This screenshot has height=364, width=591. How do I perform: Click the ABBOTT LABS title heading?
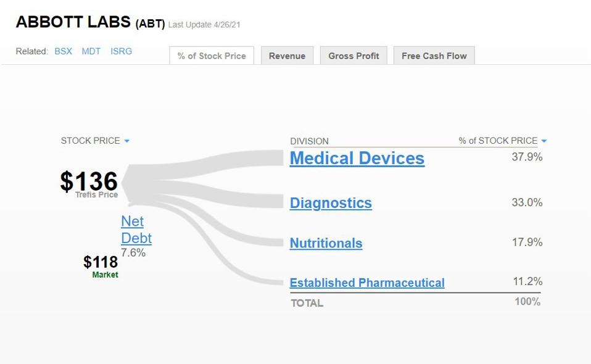point(74,22)
